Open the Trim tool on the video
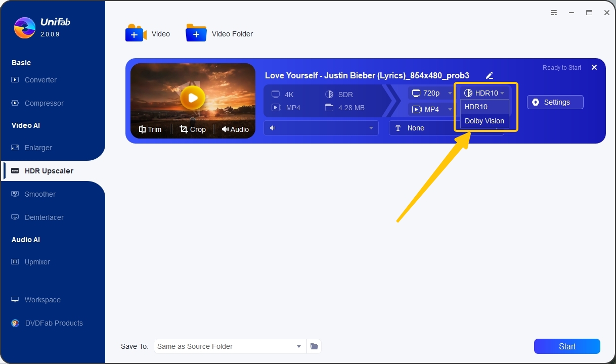Image resolution: width=616 pixels, height=364 pixels. click(x=150, y=129)
